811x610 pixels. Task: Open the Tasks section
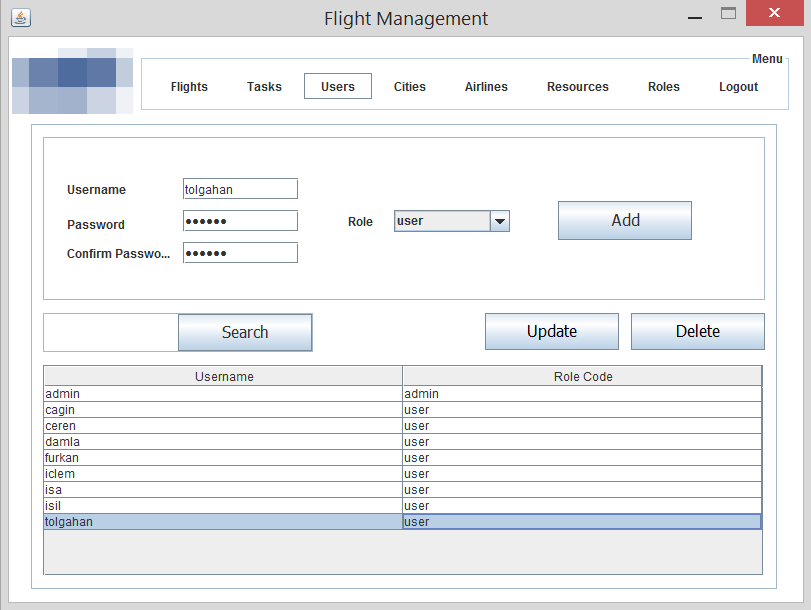(263, 87)
